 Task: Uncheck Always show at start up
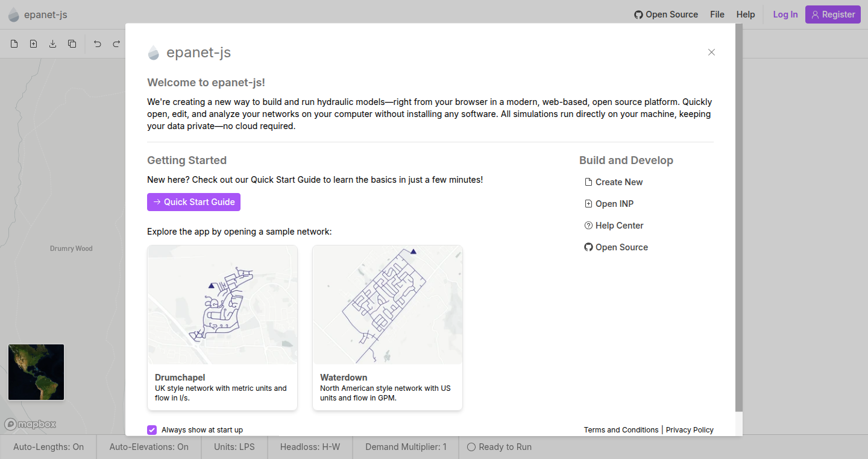[x=152, y=430]
